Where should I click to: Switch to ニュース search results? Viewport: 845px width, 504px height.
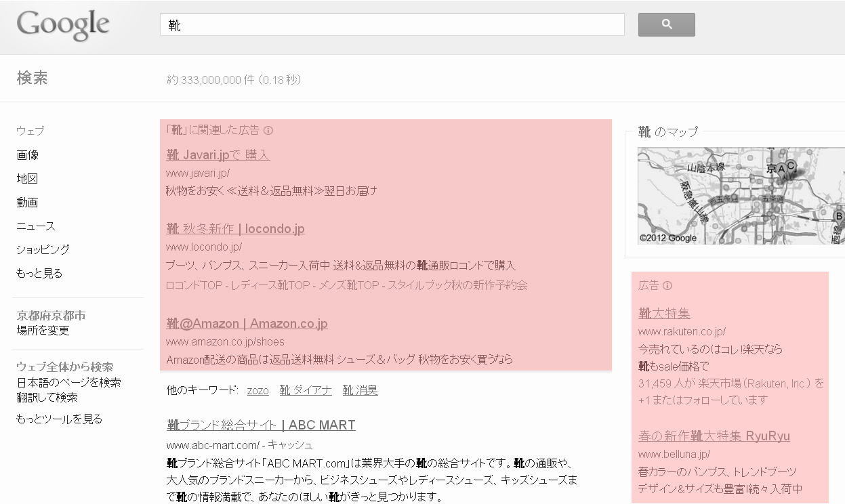[36, 226]
